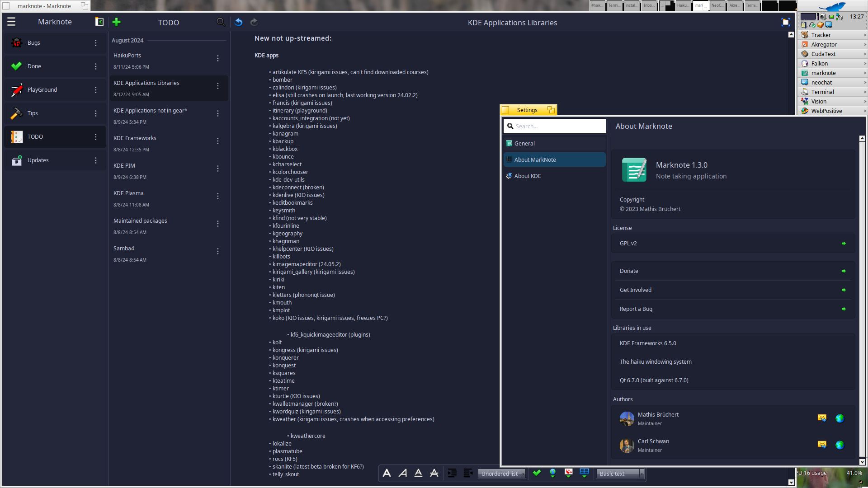The height and width of the screenshot is (488, 868).
Task: Toggle checkbox list with green checkmark
Action: coord(537,473)
